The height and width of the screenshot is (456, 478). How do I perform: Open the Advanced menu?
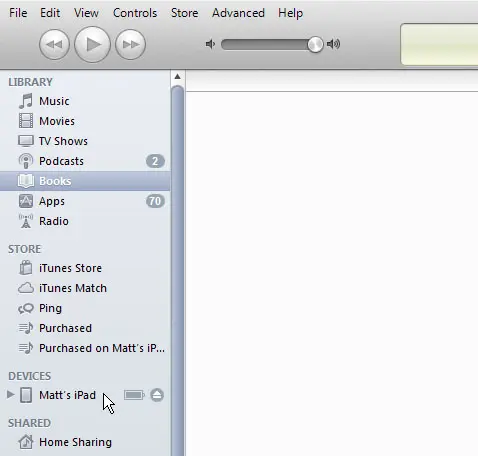tap(238, 13)
